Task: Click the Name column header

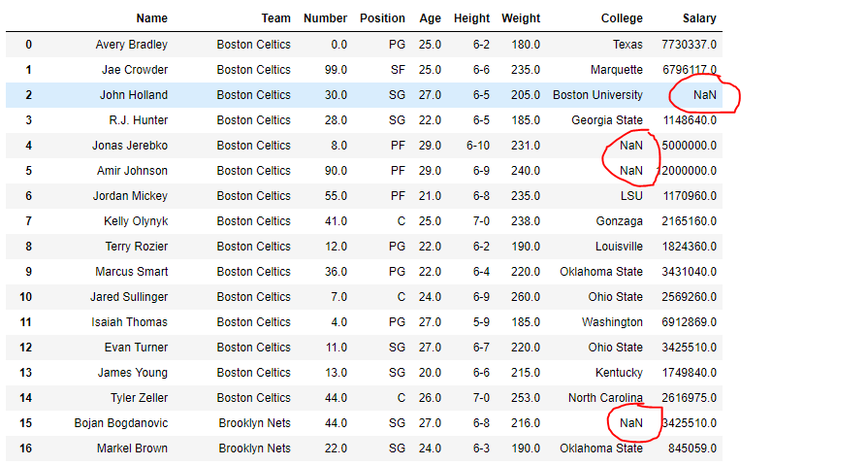Action: tap(151, 18)
